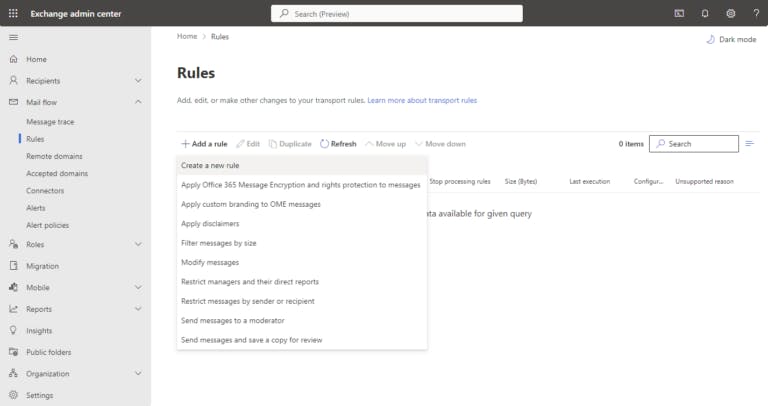Expand the Roles section
The image size is (768, 406).
coord(138,244)
